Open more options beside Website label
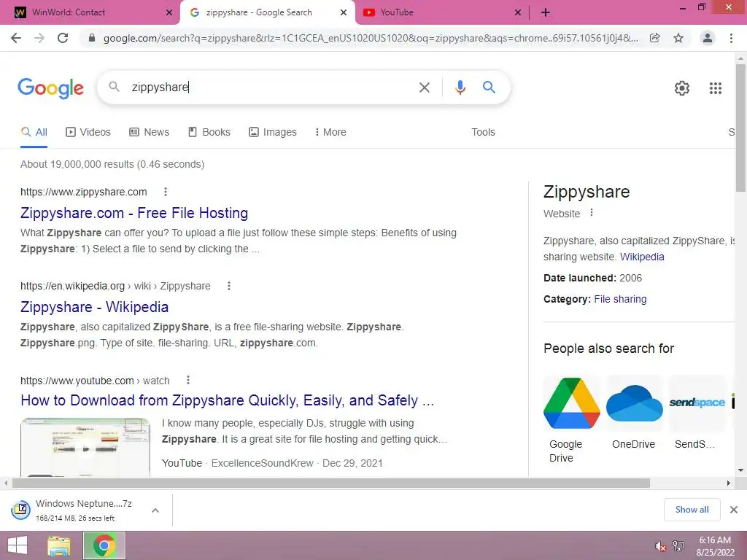Image resolution: width=747 pixels, height=560 pixels. (x=592, y=213)
